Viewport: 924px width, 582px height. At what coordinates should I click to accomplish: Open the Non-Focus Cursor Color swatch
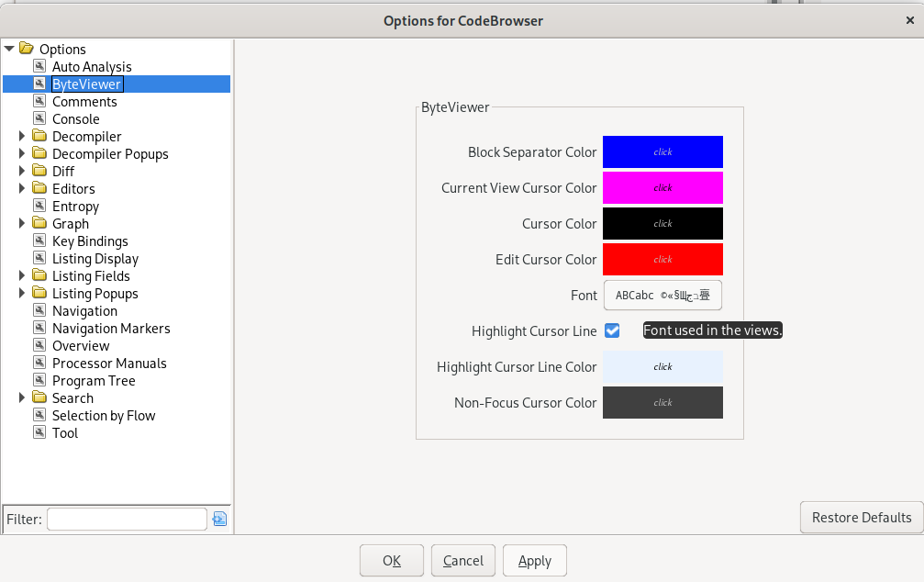pos(662,403)
